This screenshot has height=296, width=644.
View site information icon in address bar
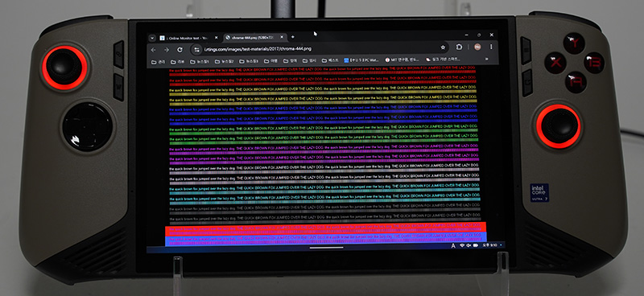(x=196, y=49)
